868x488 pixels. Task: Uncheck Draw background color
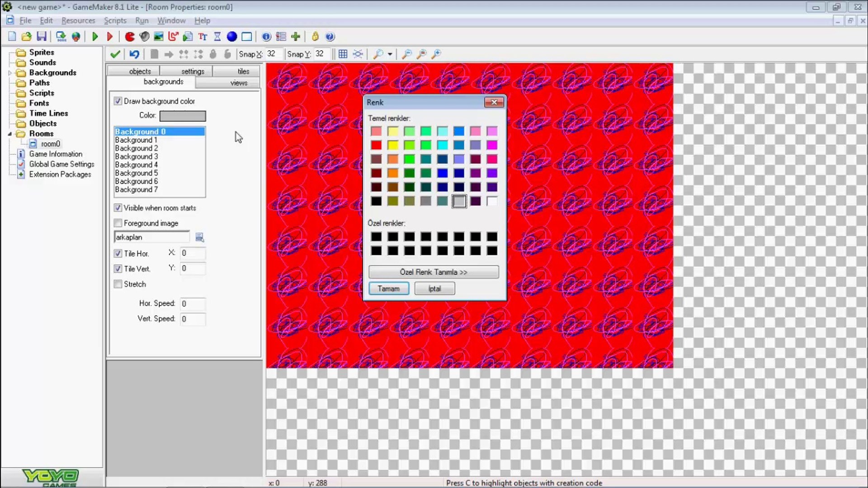(x=118, y=101)
